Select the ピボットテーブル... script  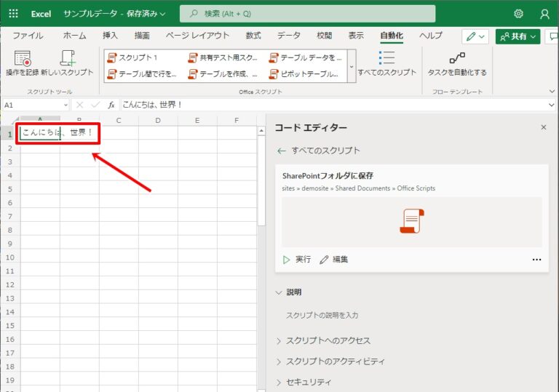pos(304,73)
